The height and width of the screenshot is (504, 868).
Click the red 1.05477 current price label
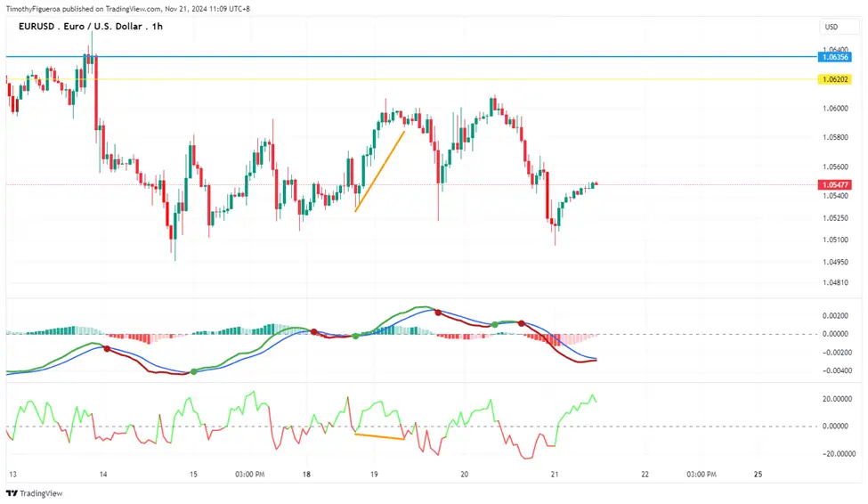pos(835,185)
